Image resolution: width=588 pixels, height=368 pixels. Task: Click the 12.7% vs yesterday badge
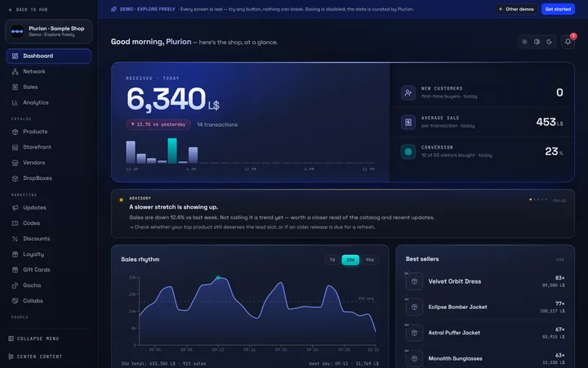(158, 124)
